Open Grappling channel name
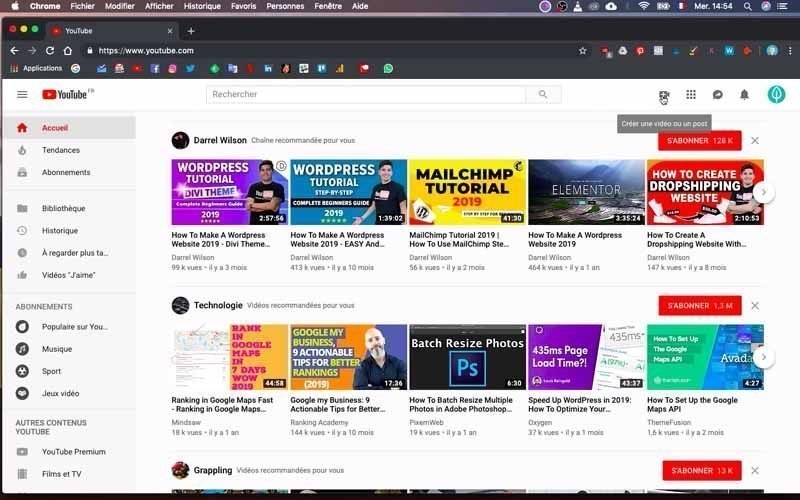Image resolution: width=800 pixels, height=500 pixels. pos(213,470)
